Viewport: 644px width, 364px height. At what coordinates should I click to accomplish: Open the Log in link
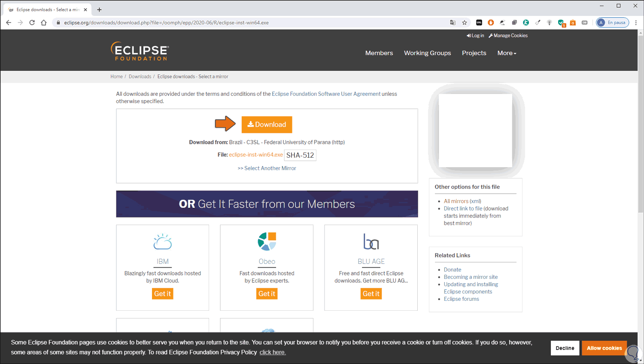pos(475,36)
